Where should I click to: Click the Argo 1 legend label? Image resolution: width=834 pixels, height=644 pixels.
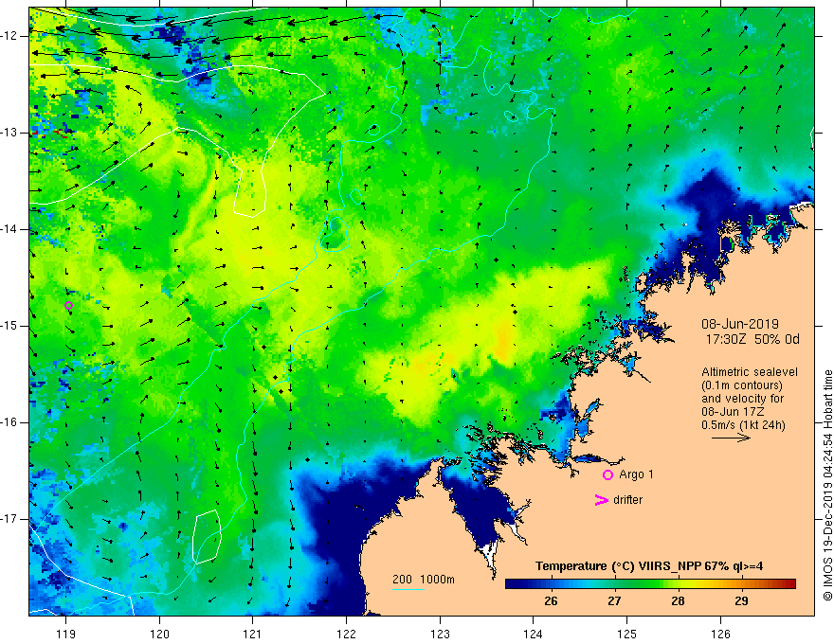pyautogui.click(x=636, y=474)
